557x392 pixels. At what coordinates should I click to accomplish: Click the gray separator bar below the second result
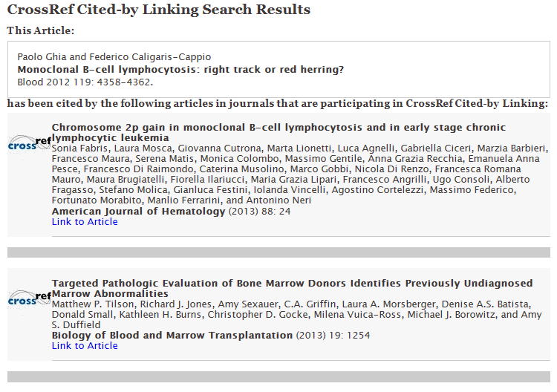[x=278, y=376]
